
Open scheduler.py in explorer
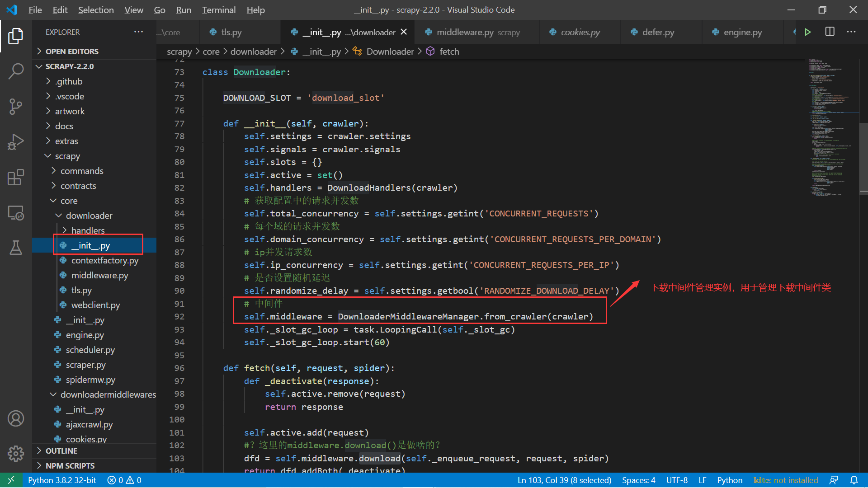coord(94,350)
